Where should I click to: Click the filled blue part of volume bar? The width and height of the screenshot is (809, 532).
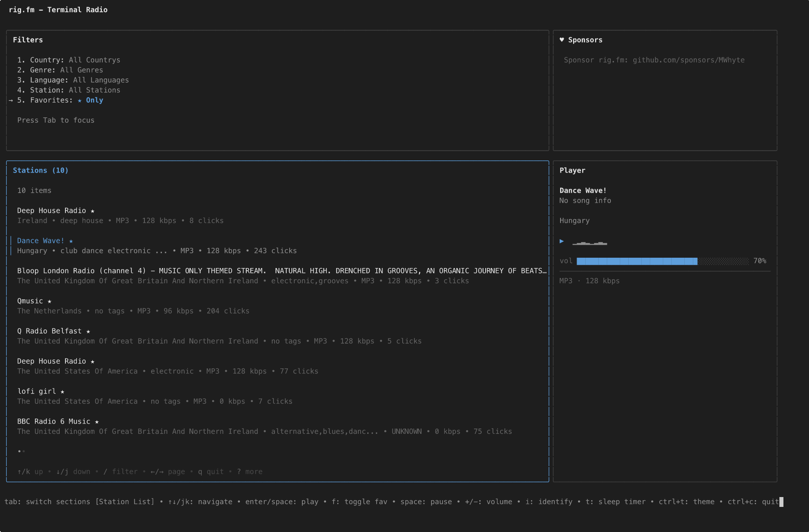coord(637,261)
